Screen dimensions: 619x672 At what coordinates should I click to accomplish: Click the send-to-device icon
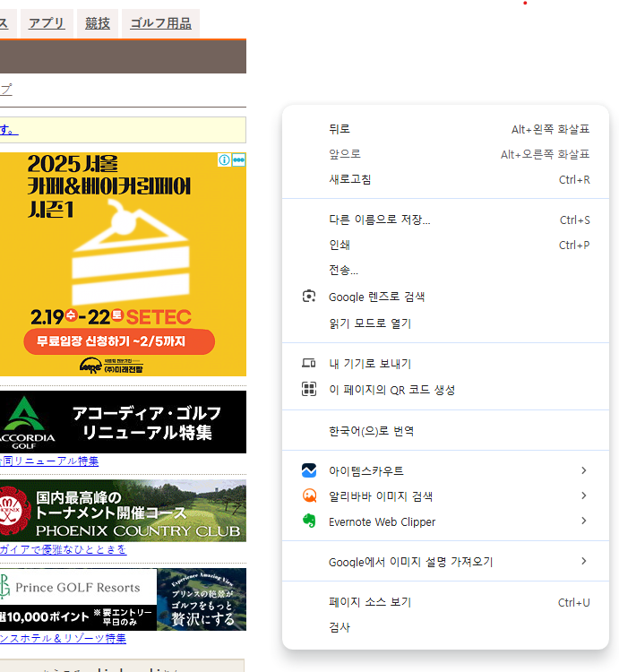click(309, 364)
